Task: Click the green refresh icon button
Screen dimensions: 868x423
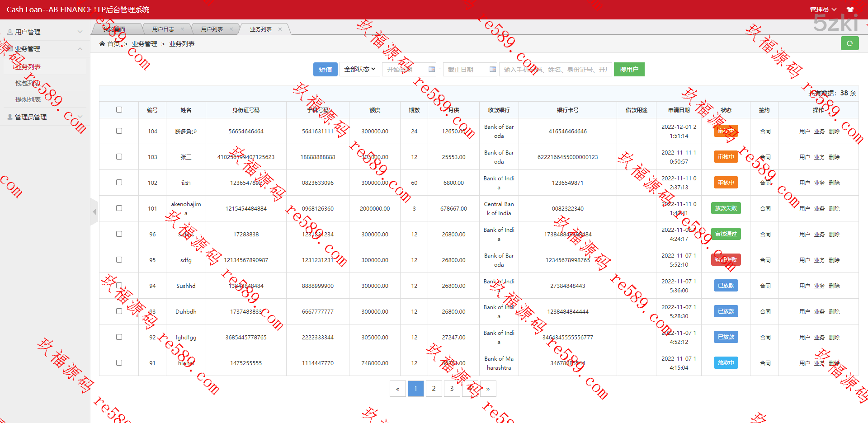Action: (x=849, y=43)
